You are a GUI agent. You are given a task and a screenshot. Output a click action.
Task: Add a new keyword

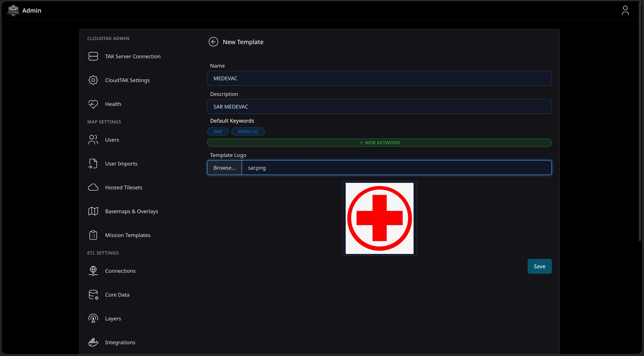379,143
